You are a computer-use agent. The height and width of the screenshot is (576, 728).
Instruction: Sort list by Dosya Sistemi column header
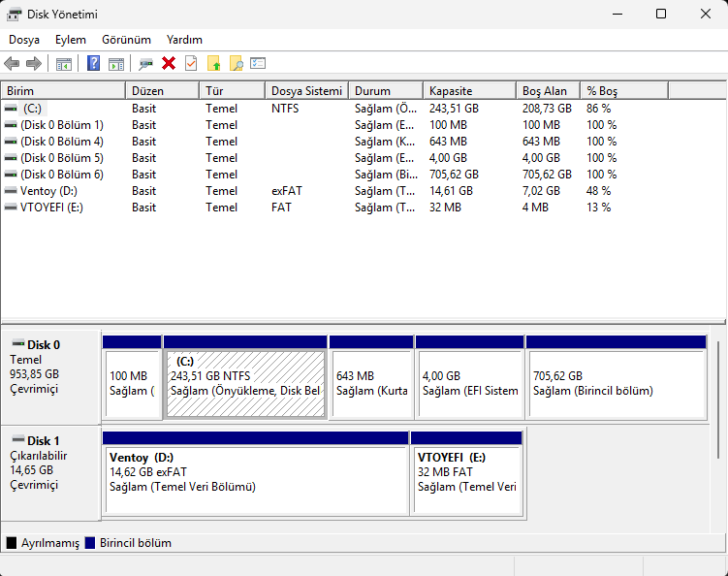pos(307,90)
